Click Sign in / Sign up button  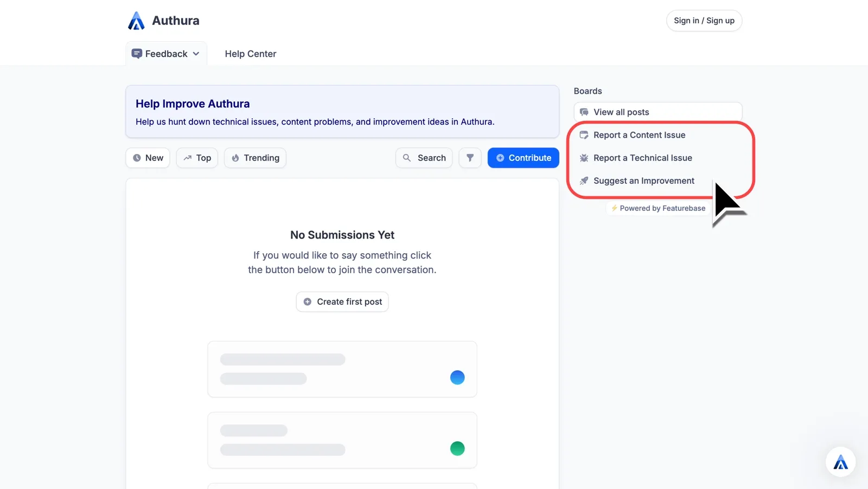pyautogui.click(x=704, y=21)
